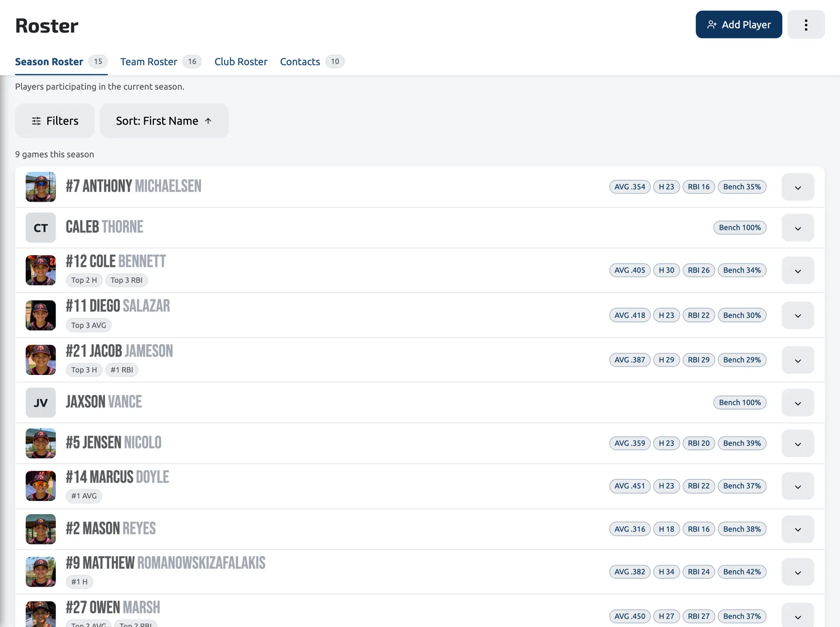This screenshot has width=840, height=627.
Task: Click Jacob Jameson's RBI 29 stat
Action: [x=699, y=360]
